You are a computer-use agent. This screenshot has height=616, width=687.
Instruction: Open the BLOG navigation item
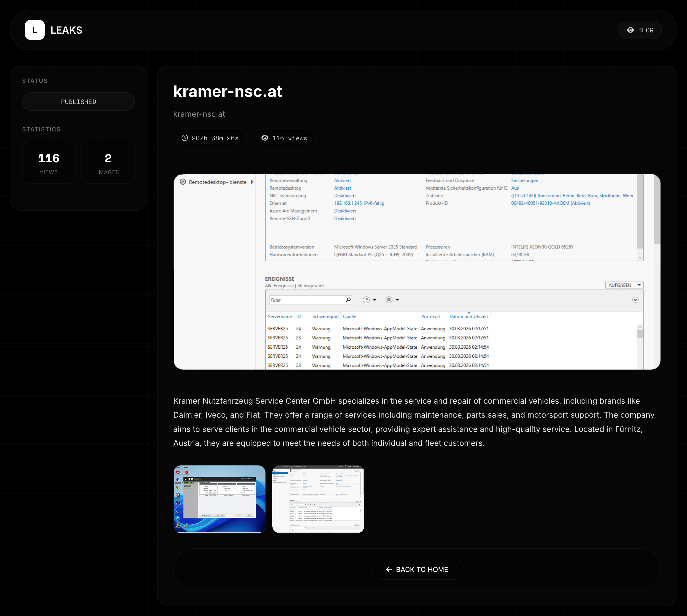pos(640,30)
